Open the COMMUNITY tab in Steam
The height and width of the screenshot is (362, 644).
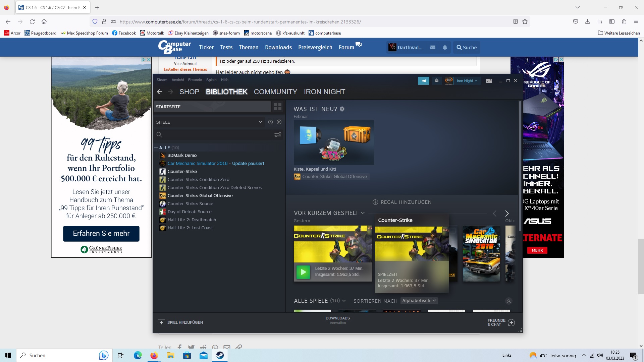tap(275, 92)
